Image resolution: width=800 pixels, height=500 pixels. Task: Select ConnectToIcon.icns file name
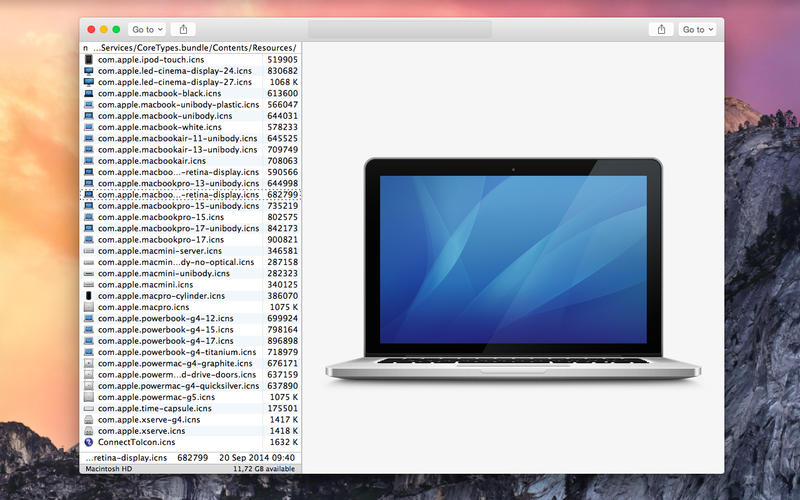[x=137, y=442]
